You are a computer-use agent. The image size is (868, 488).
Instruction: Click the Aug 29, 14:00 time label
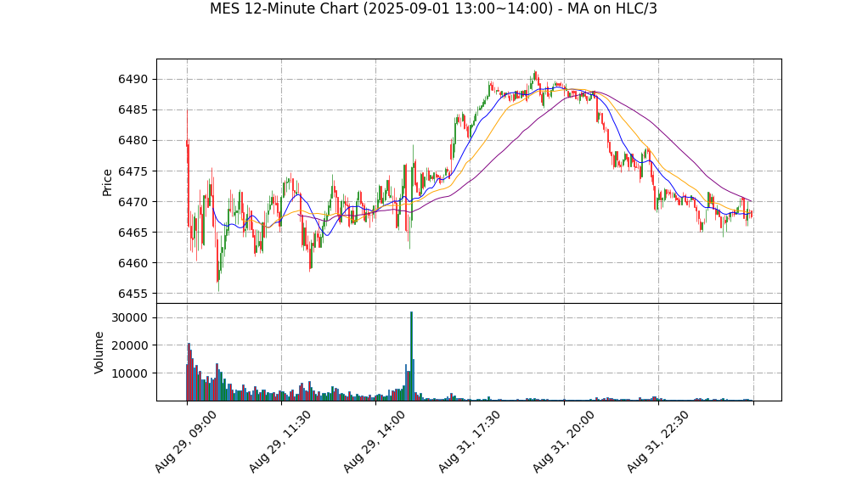(375, 441)
